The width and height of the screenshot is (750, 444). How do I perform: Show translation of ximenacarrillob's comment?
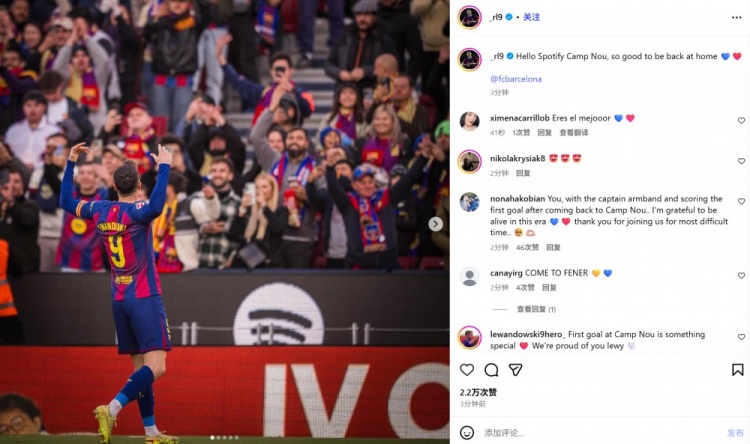click(574, 133)
